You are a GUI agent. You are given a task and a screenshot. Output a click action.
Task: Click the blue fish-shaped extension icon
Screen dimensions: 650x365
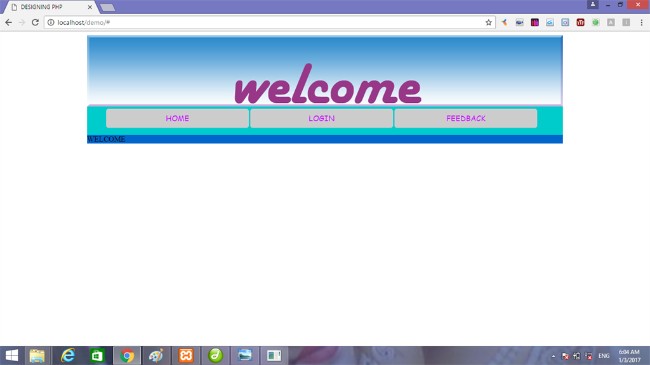pos(519,22)
